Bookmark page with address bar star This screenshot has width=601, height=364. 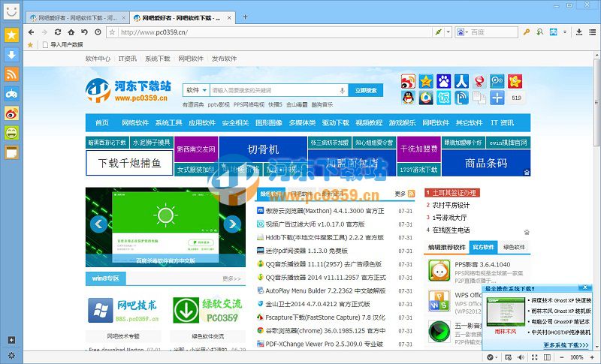112,32
